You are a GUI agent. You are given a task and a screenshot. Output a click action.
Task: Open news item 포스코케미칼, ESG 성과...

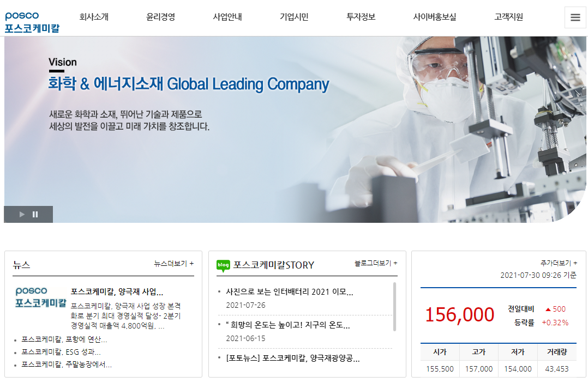click(x=61, y=352)
